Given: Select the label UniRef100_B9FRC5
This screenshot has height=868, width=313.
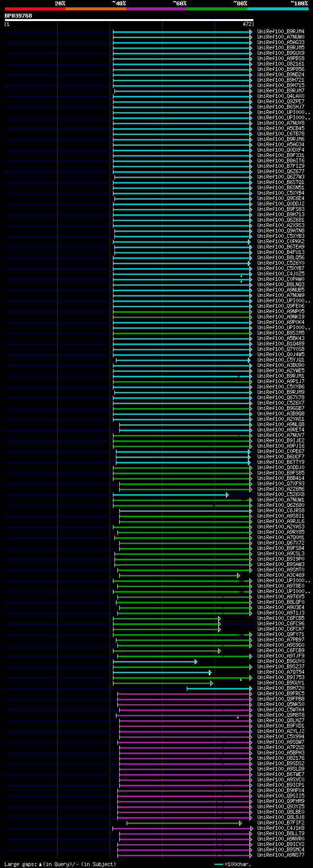Looking at the screenshot, I should click(281, 693).
